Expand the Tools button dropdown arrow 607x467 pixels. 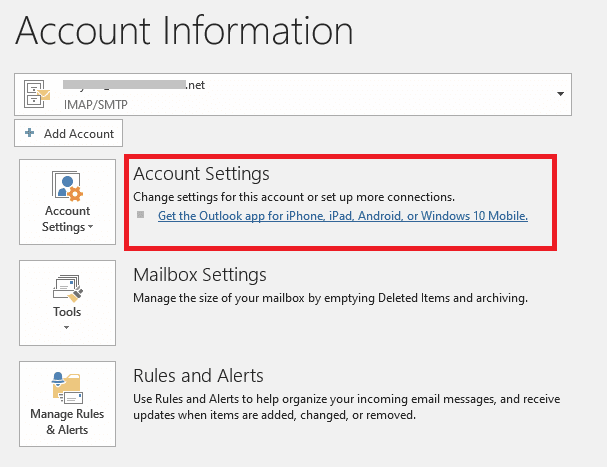[x=68, y=327]
